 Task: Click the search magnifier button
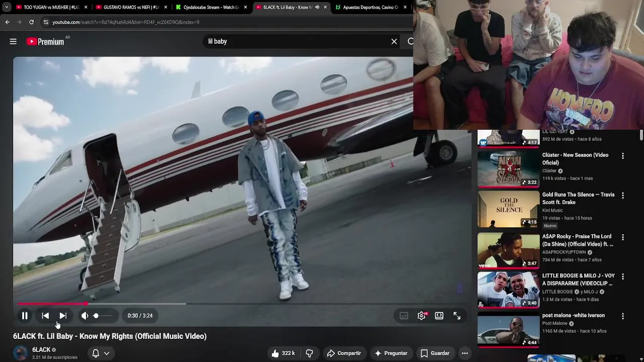pos(410,42)
